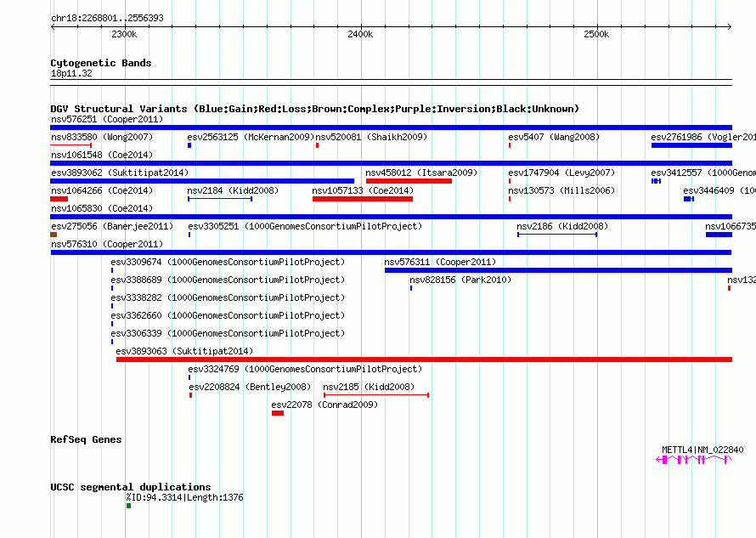The height and width of the screenshot is (538, 756).
Task: Open the esv2761986 variant label
Action: (x=703, y=137)
